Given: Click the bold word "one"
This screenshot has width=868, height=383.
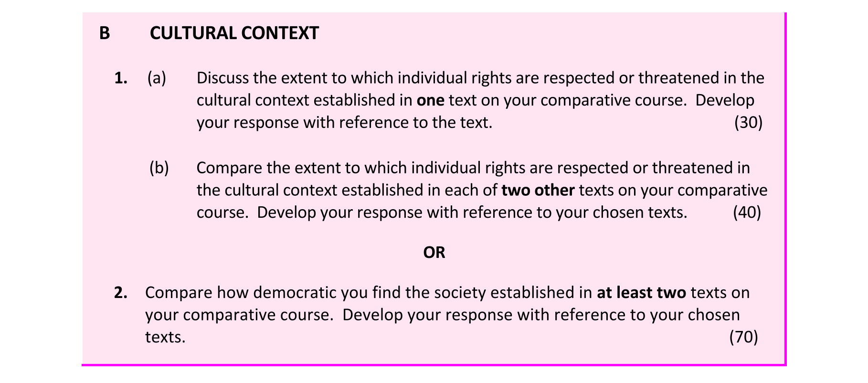Looking at the screenshot, I should pyautogui.click(x=430, y=100).
